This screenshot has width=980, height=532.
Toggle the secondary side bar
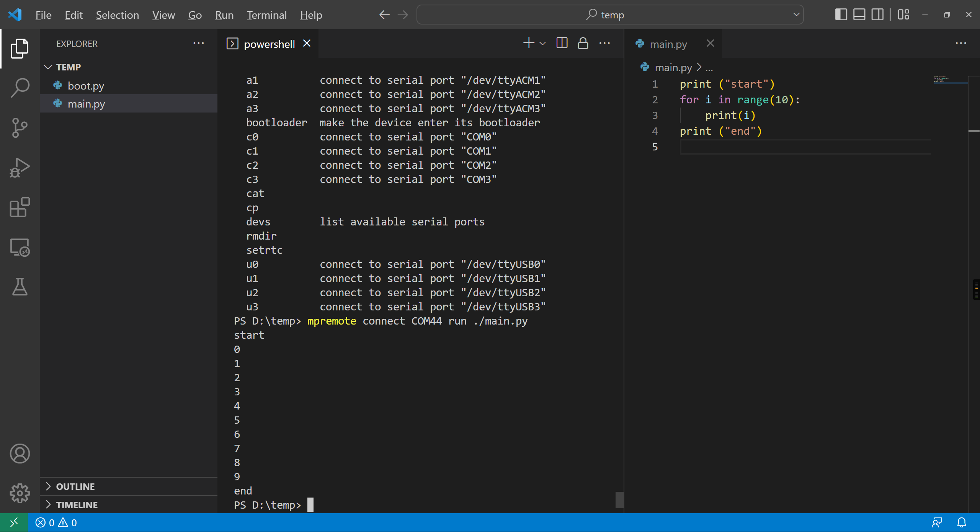click(x=877, y=15)
